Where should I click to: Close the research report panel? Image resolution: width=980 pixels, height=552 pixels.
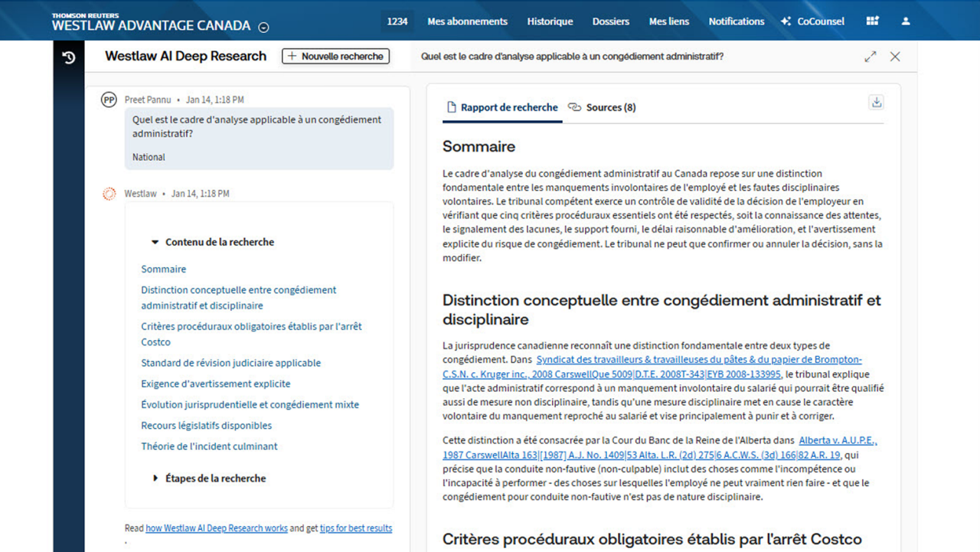(895, 57)
